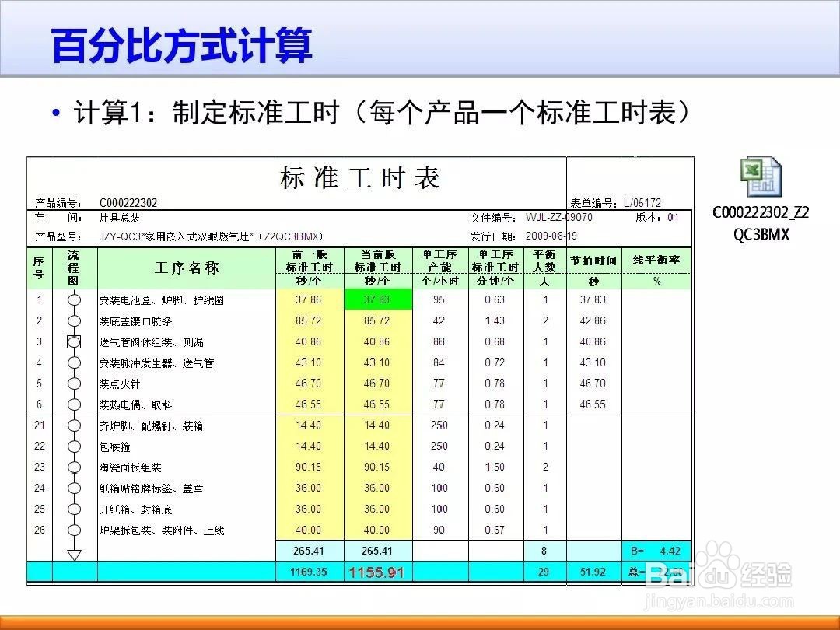Click process name 安装电池盒、炉脚、护线圈
This screenshot has height=630, width=840.
[x=162, y=300]
